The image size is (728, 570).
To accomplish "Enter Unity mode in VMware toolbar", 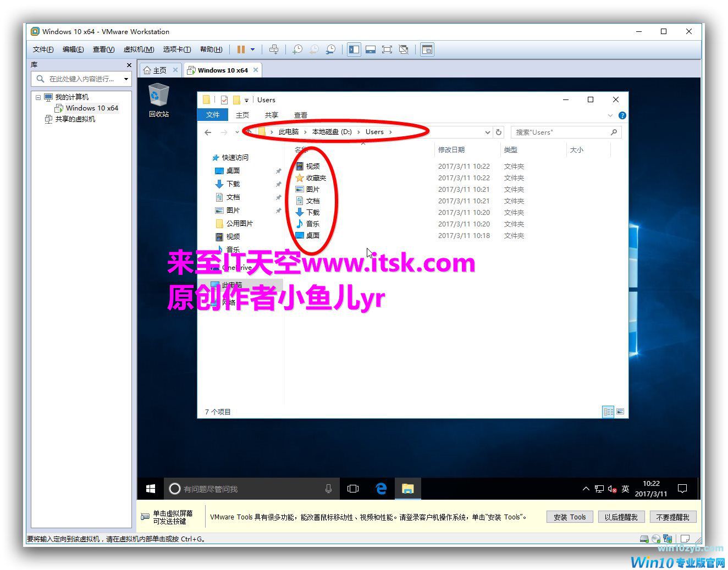I will pyautogui.click(x=404, y=49).
